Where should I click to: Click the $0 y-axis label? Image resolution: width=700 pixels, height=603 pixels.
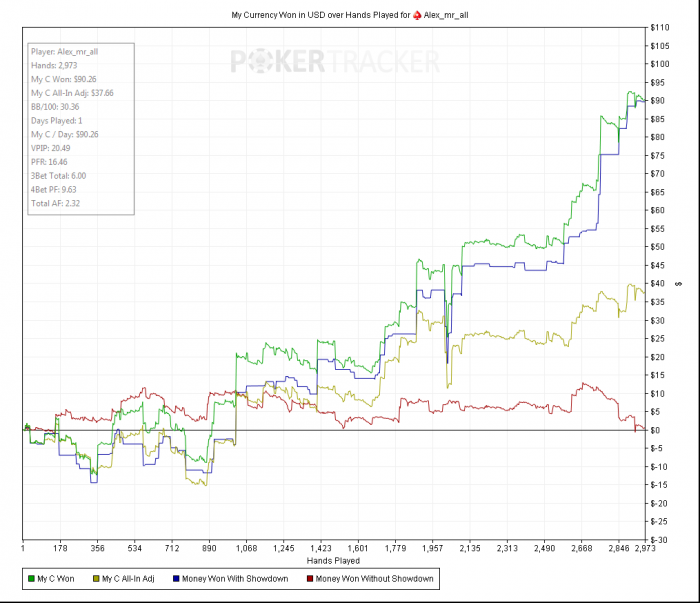pos(656,430)
